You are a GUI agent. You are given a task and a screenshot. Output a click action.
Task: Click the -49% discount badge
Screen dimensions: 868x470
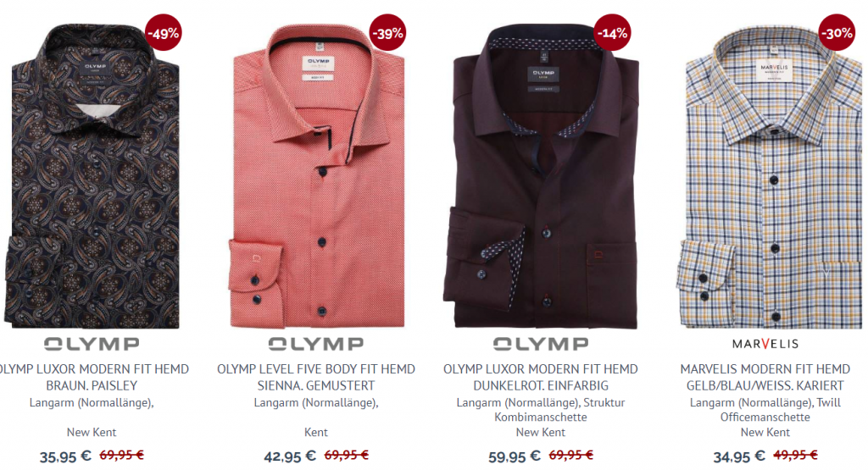coord(164,33)
